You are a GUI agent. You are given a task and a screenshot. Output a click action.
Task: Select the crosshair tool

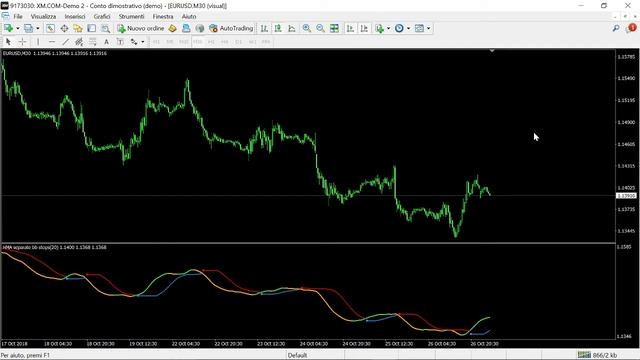[x=22, y=42]
